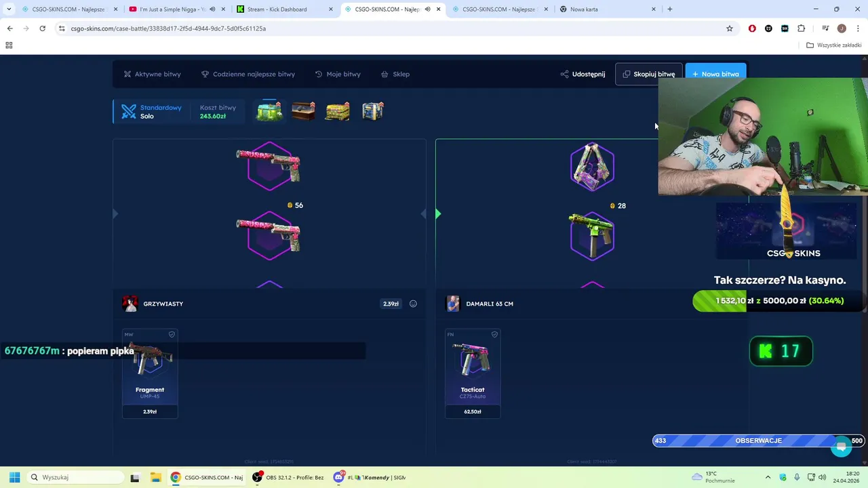Image resolution: width=868 pixels, height=488 pixels.
Task: Click the OBSERWACJE progress bar
Action: pyautogui.click(x=758, y=441)
